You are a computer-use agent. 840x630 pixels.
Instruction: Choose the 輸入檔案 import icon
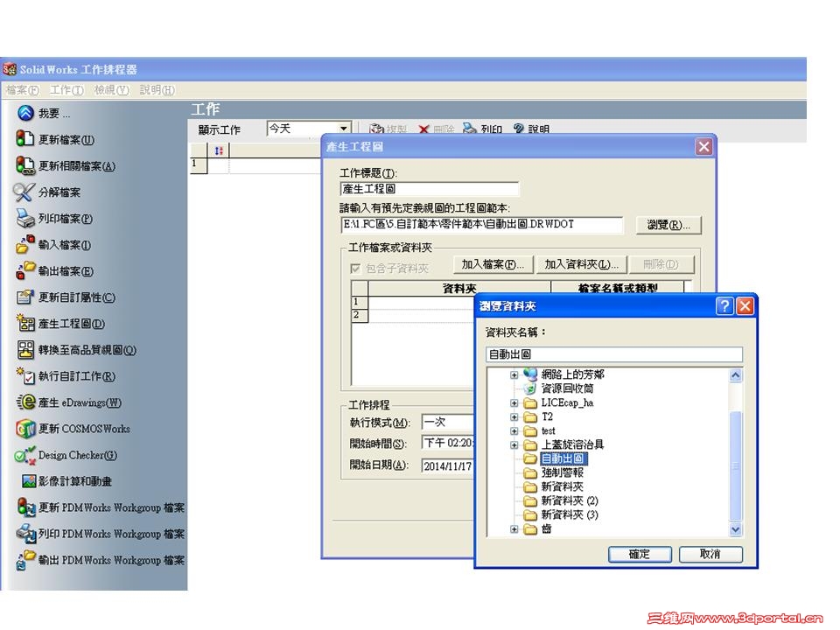24,244
